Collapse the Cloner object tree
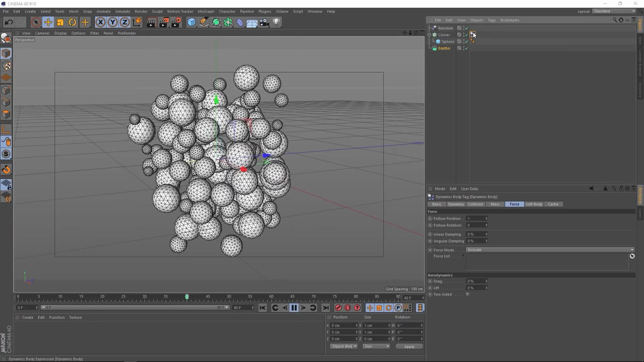This screenshot has height=362, width=644. 429,35
